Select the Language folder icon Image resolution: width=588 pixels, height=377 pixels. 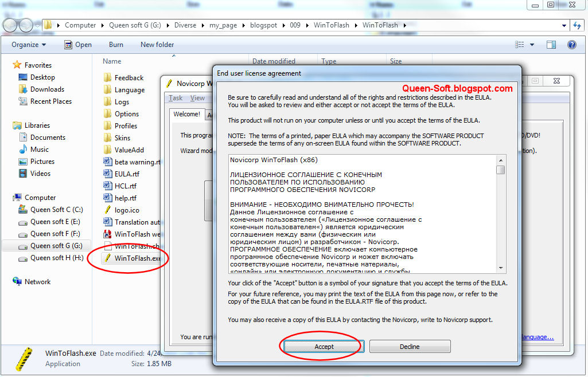[108, 89]
